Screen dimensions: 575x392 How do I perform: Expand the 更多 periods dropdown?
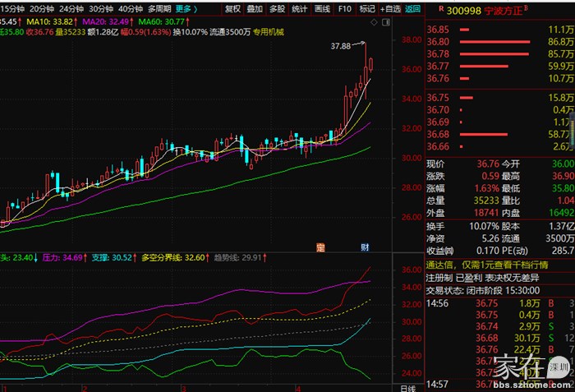click(186, 9)
